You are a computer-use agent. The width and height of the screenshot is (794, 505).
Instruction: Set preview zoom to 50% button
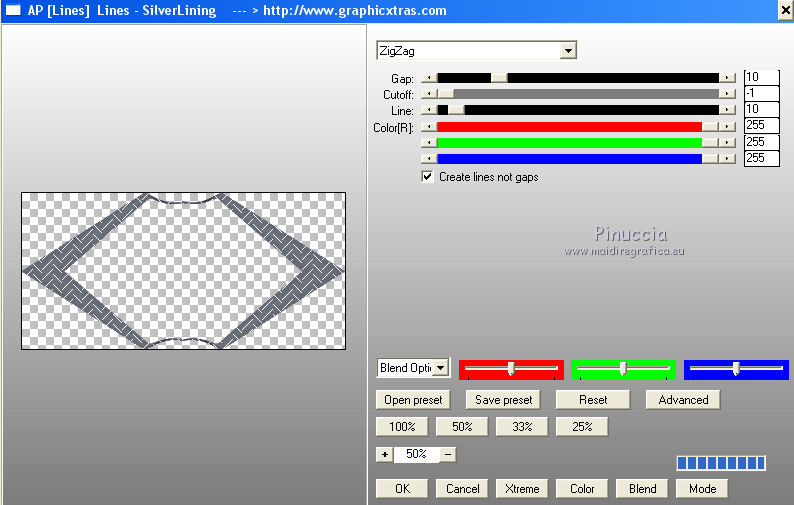point(462,426)
